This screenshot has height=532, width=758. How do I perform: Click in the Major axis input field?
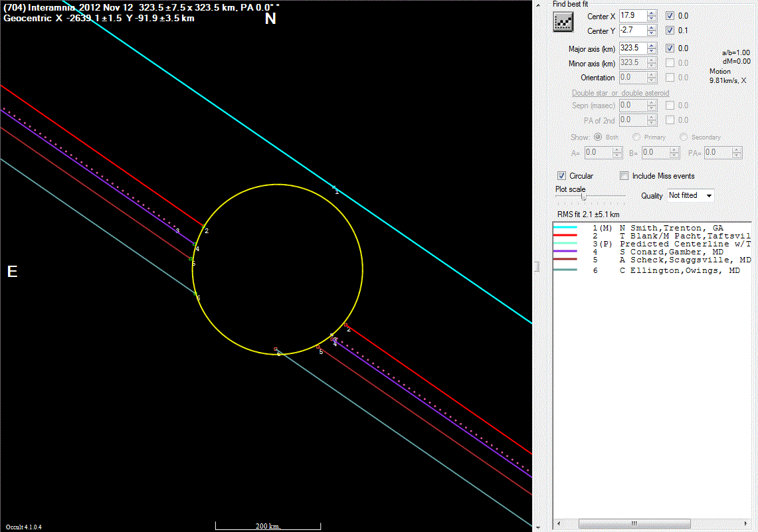[632, 48]
